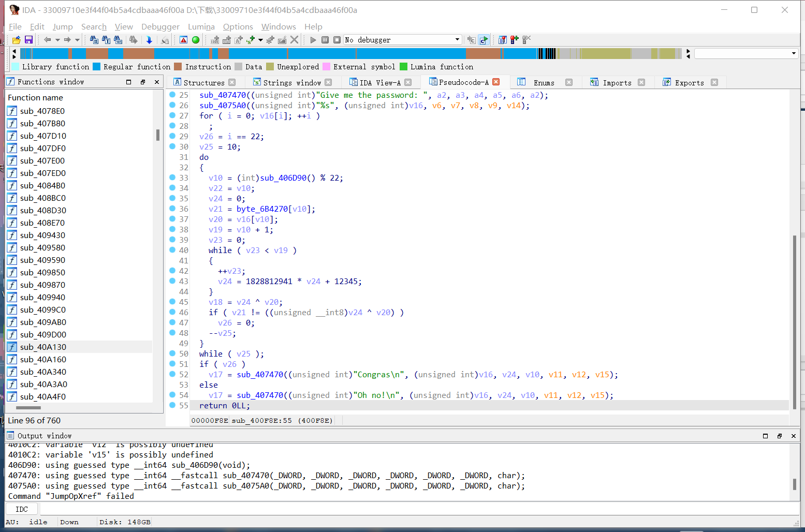
Task: Open the No debugger dropdown
Action: tap(402, 40)
